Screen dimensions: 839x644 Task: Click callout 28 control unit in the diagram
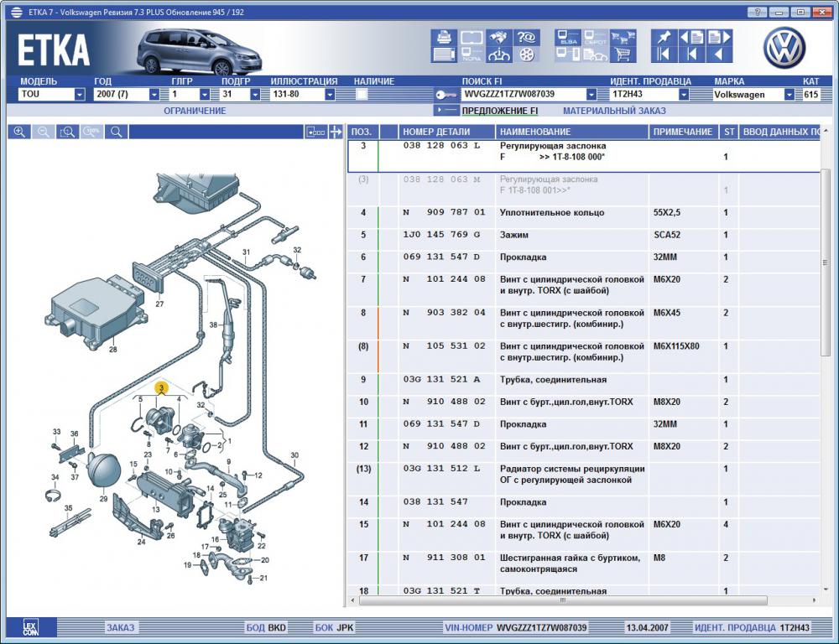[113, 350]
